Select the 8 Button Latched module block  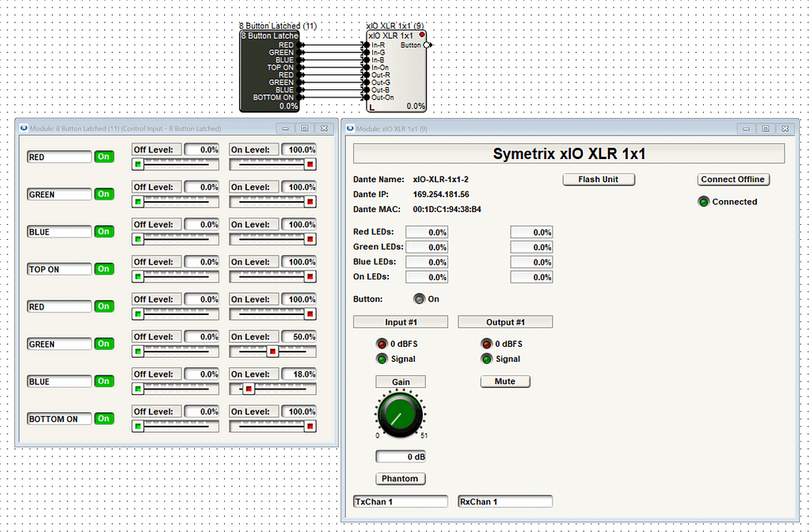pyautogui.click(x=269, y=70)
